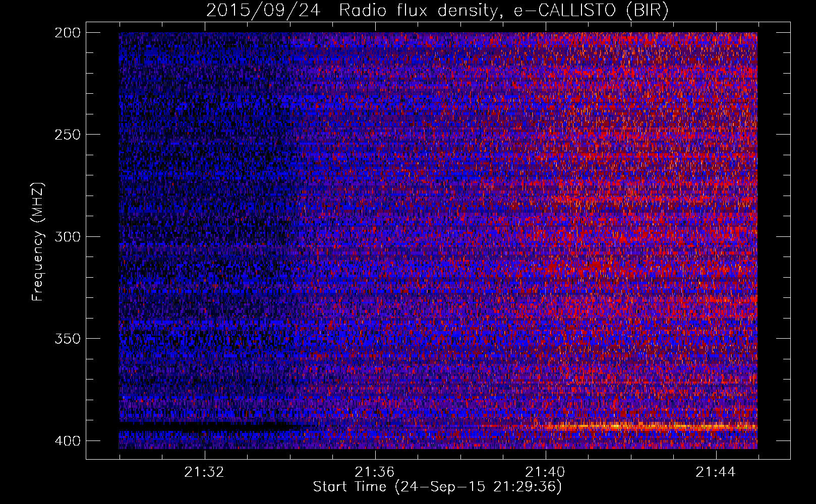Viewport: 816px width, 504px height.
Task: Click the bright yellow emission band near 400 MHz
Action: coord(651,427)
